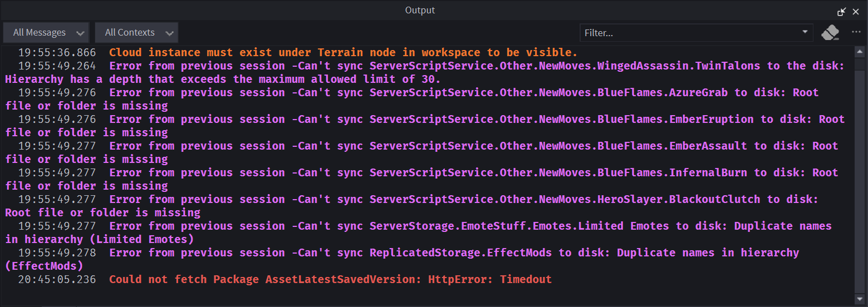Viewport: 868px width, 307px height.
Task: Select the Could not fetch Package error
Action: (x=330, y=280)
